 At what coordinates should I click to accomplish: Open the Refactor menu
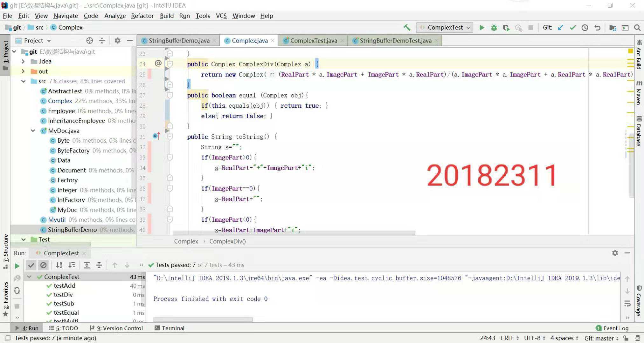coord(142,16)
